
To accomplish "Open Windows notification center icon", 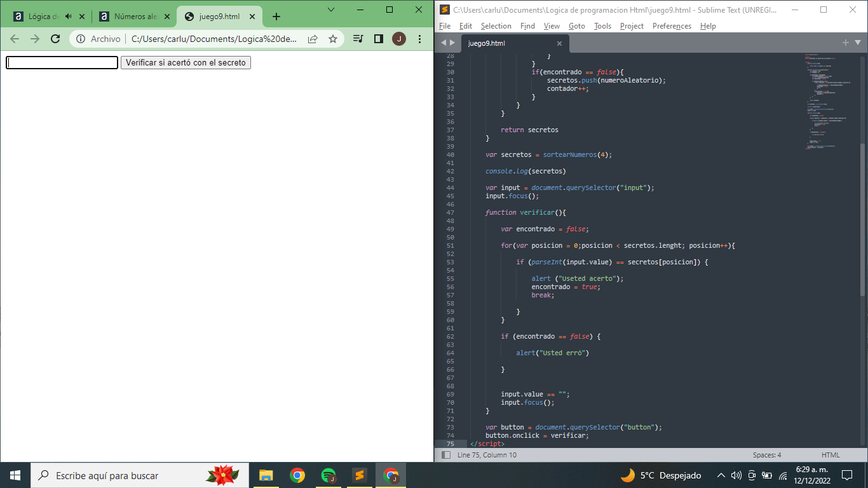I will 847,475.
